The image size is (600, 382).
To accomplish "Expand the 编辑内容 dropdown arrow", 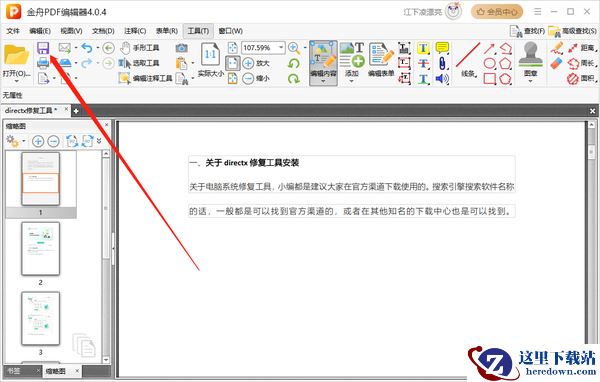I will pos(323,81).
